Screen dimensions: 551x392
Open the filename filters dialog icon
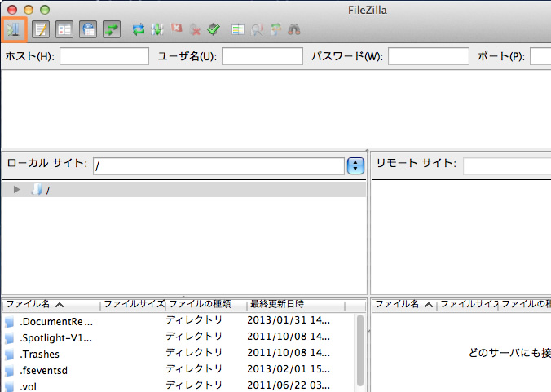pos(238,29)
